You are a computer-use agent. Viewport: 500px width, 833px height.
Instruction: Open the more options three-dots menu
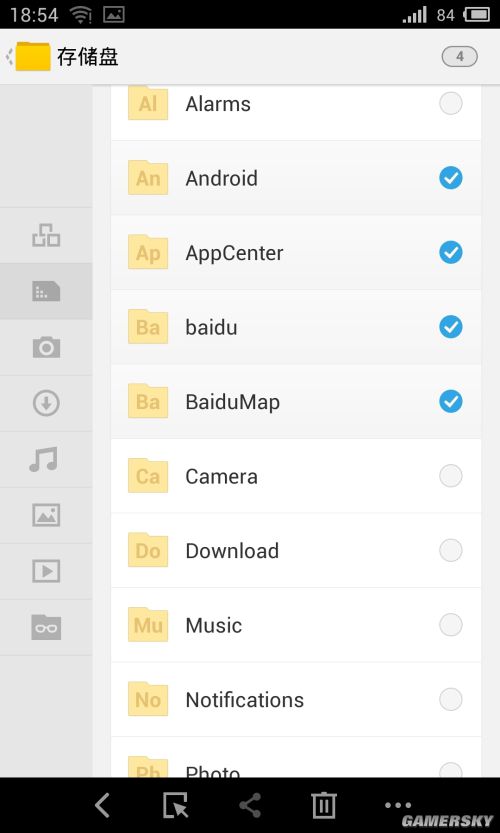(x=398, y=805)
